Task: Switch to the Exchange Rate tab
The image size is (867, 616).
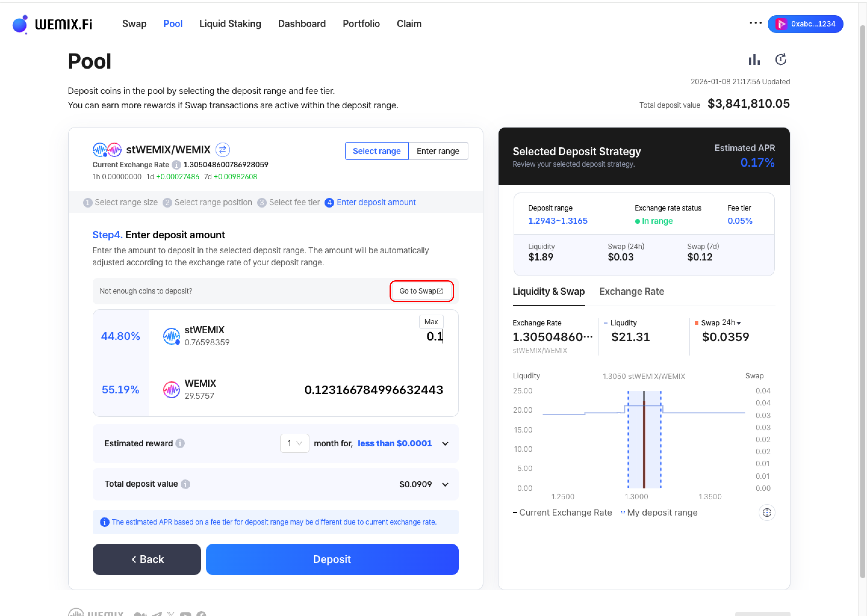Action: tap(631, 291)
